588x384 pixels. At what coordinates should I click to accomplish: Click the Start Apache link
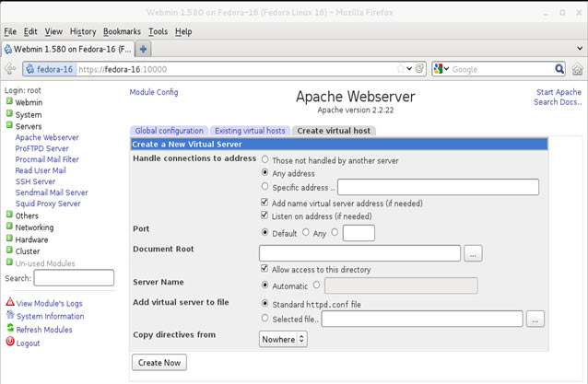pos(559,92)
